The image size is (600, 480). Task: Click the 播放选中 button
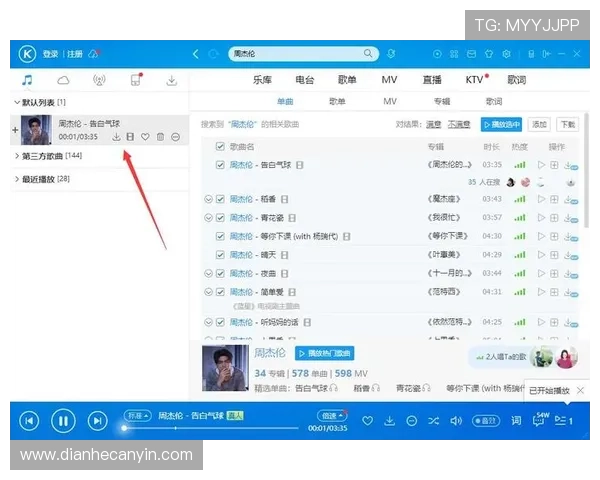click(x=501, y=124)
